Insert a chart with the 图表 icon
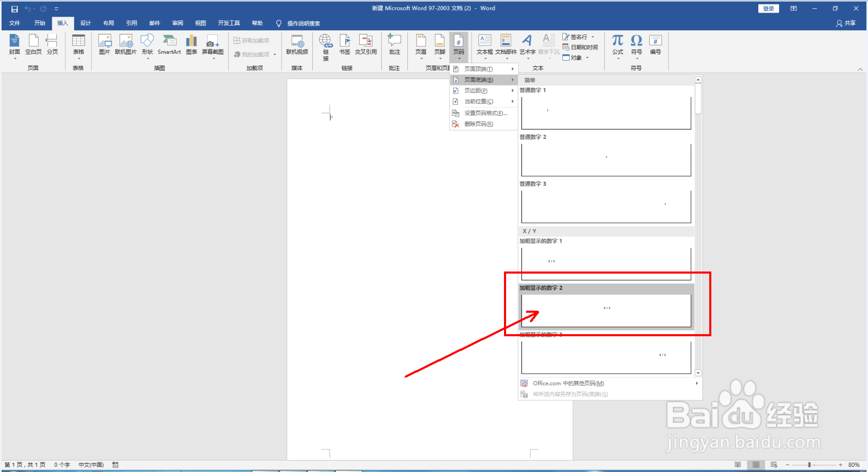The width and height of the screenshot is (868, 472). [x=191, y=46]
